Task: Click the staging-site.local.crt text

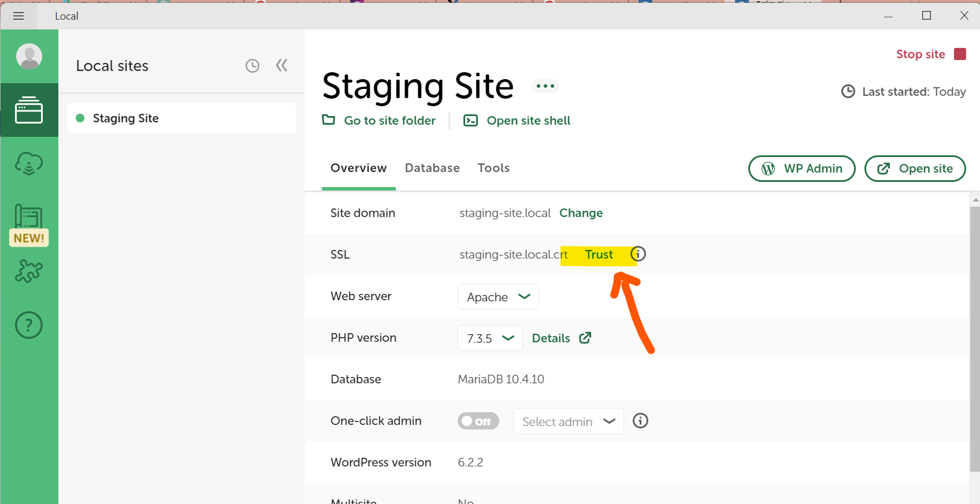Action: tap(514, 255)
